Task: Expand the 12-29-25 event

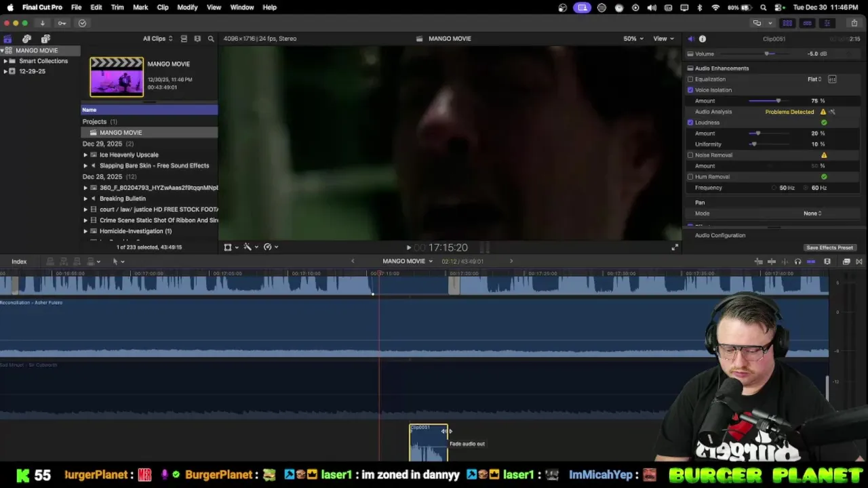Action: tap(5, 71)
